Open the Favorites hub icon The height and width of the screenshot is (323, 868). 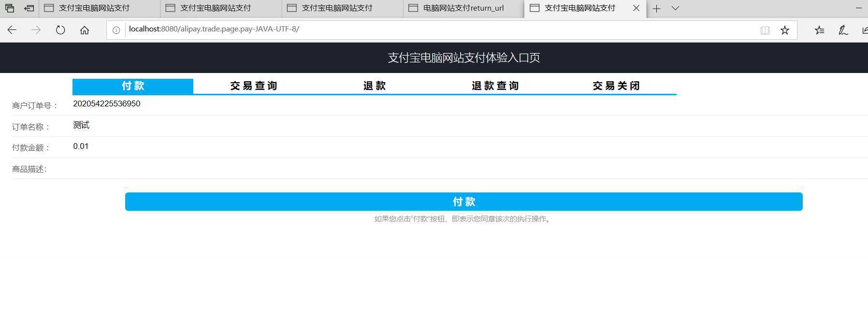[820, 30]
